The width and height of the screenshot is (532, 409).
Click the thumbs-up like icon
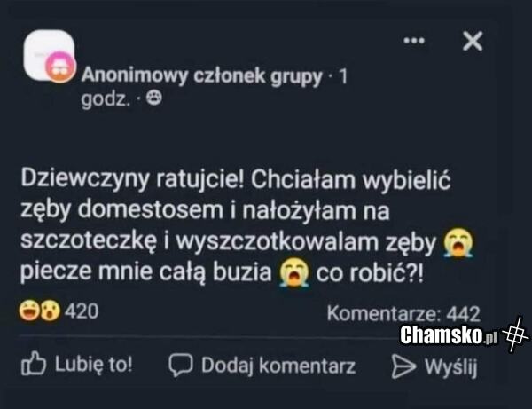point(34,364)
